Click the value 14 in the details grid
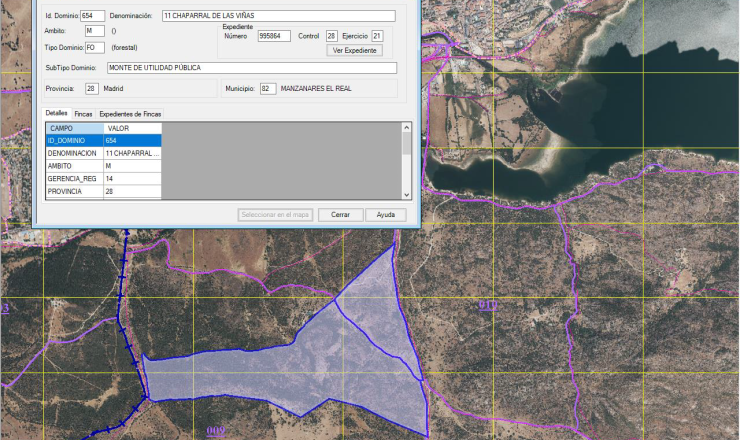Image resolution: width=740 pixels, height=440 pixels. 133,178
